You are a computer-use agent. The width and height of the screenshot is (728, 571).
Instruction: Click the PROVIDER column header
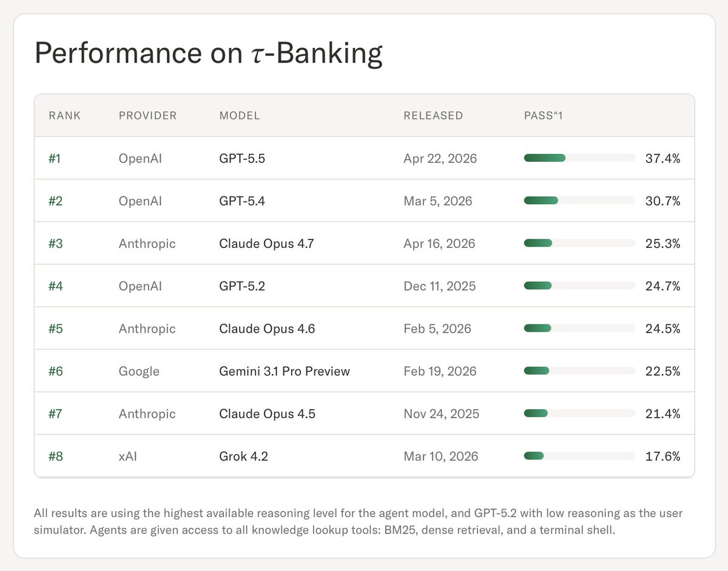click(x=148, y=116)
